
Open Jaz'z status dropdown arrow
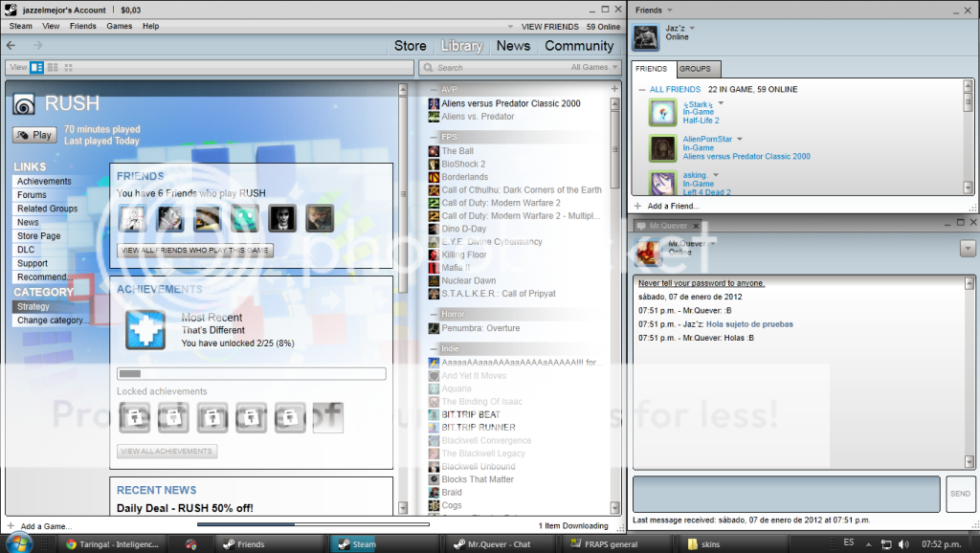[x=693, y=28]
